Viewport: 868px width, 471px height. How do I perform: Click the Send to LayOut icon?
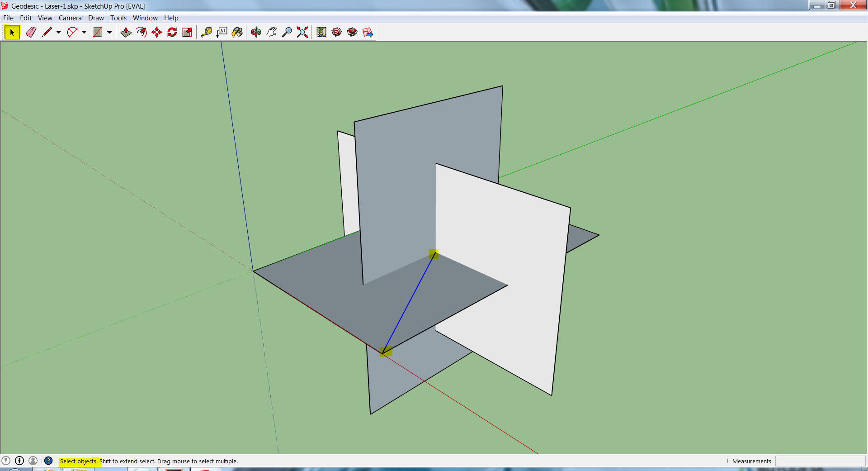[368, 32]
